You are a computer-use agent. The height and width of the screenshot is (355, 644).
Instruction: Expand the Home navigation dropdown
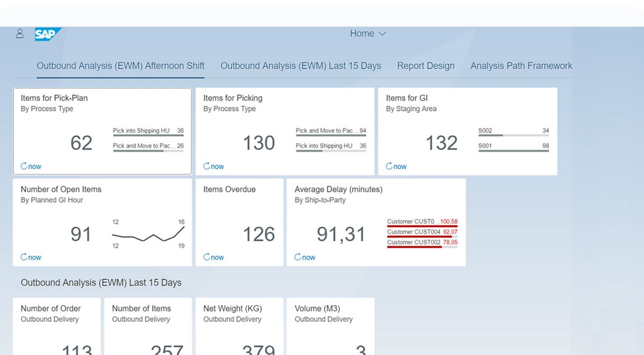368,33
